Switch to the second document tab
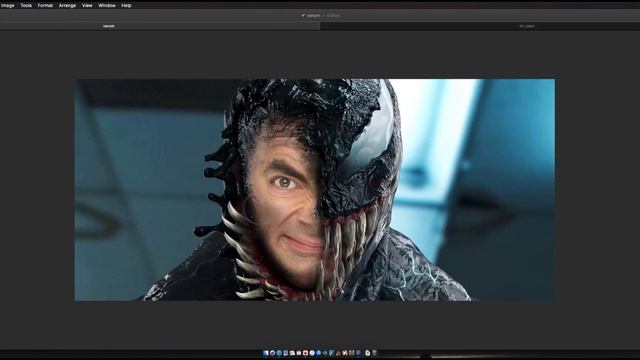Image resolution: width=640 pixels, height=360 pixels. click(480, 26)
